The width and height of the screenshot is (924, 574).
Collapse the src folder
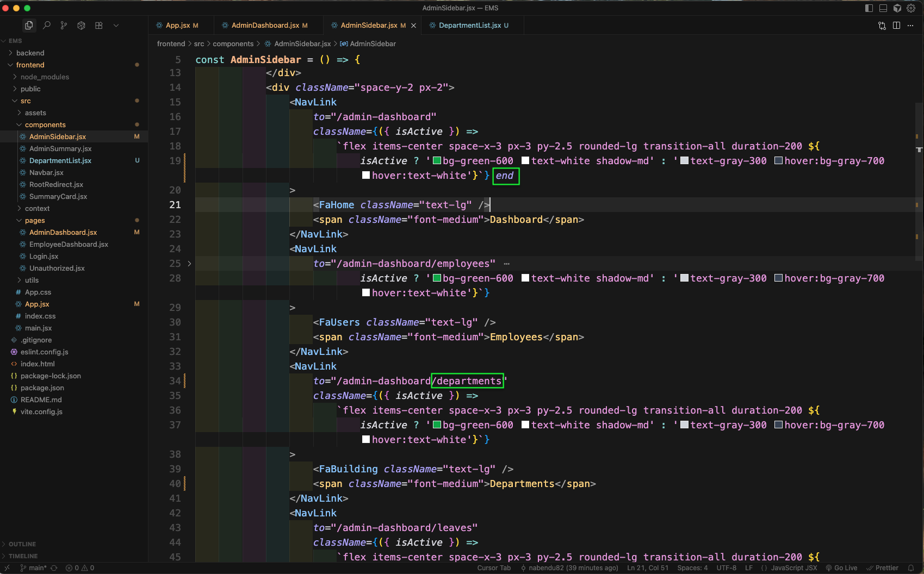74,101
